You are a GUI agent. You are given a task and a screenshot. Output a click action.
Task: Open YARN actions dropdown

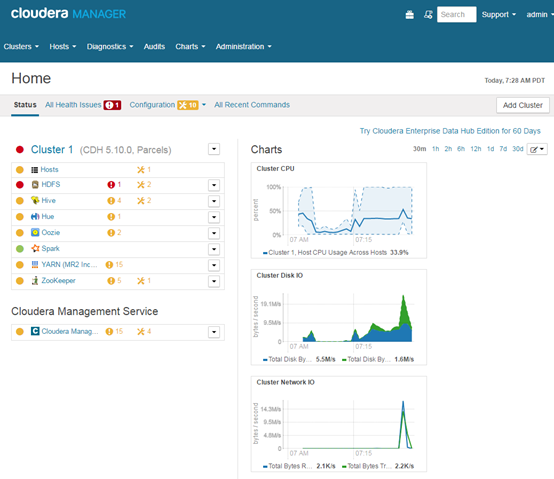point(214,265)
